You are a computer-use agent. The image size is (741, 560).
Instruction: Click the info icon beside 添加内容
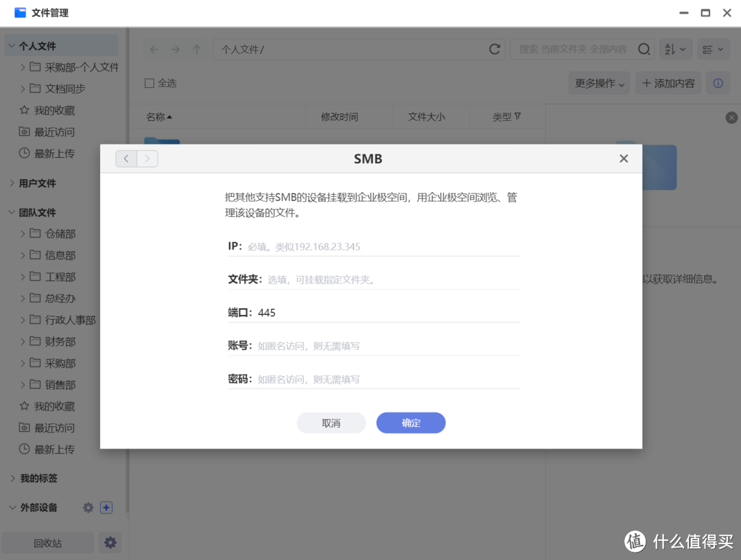click(718, 83)
